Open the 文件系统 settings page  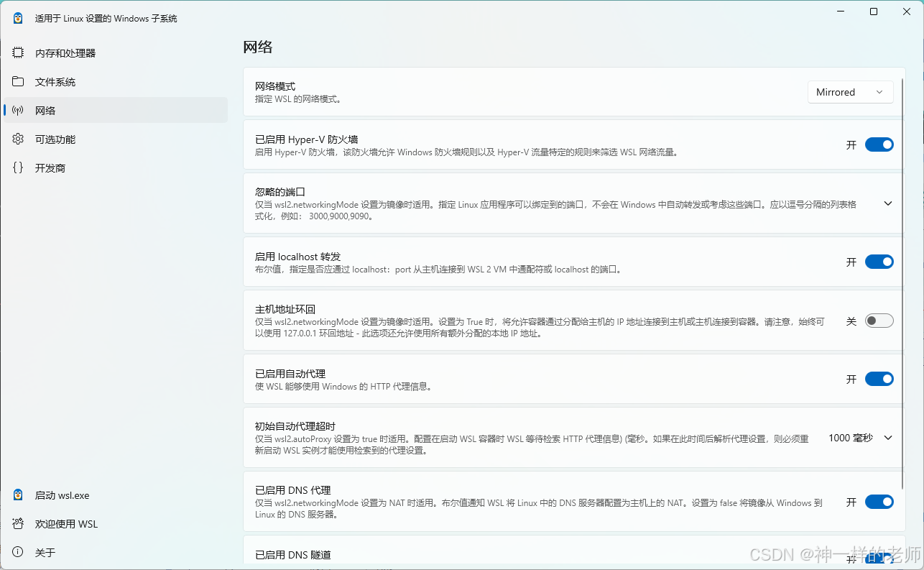[116, 81]
